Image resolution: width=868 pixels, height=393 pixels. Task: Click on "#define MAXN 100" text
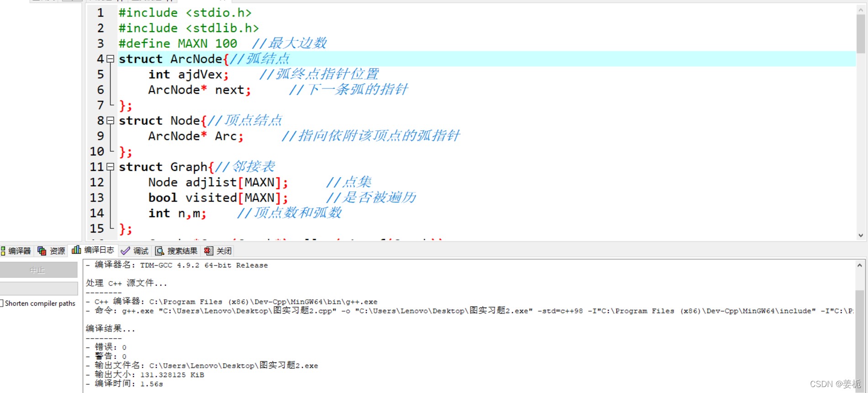pyautogui.click(x=178, y=43)
